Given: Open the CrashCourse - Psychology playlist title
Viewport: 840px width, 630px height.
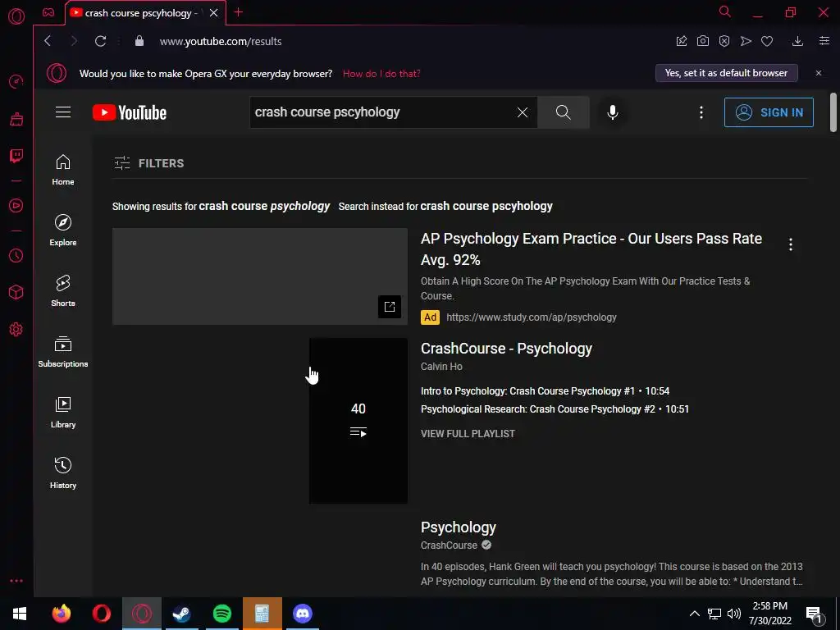Looking at the screenshot, I should [506, 348].
